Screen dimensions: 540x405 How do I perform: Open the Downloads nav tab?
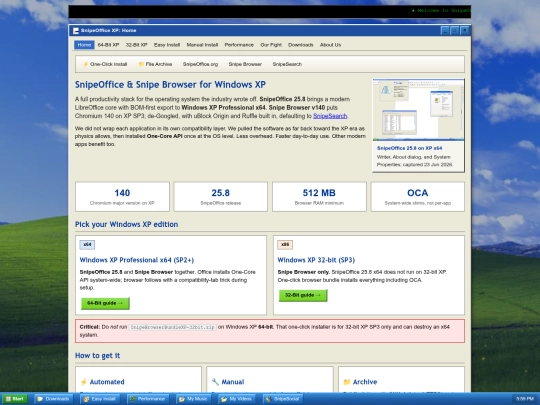click(301, 45)
